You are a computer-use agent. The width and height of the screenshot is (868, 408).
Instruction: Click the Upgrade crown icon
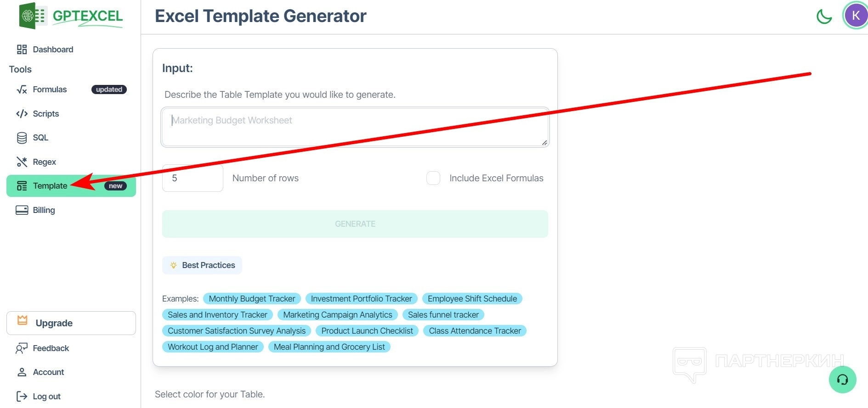pos(23,321)
